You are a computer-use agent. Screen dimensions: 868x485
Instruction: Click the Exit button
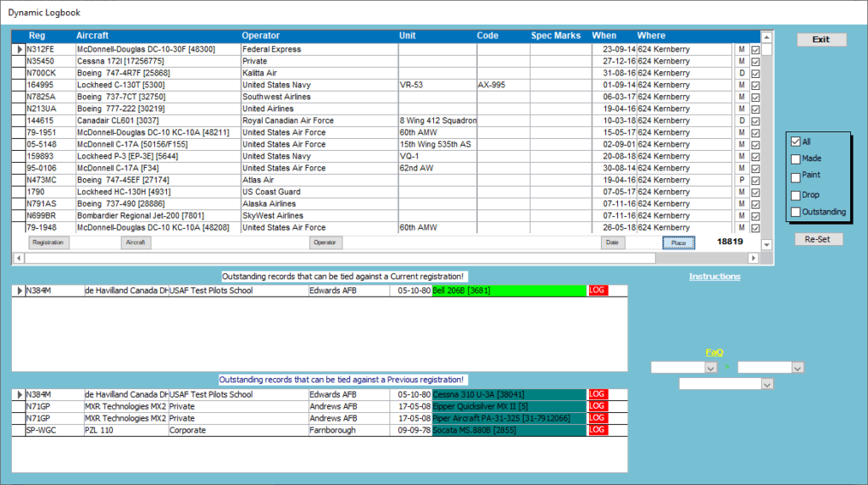(821, 39)
